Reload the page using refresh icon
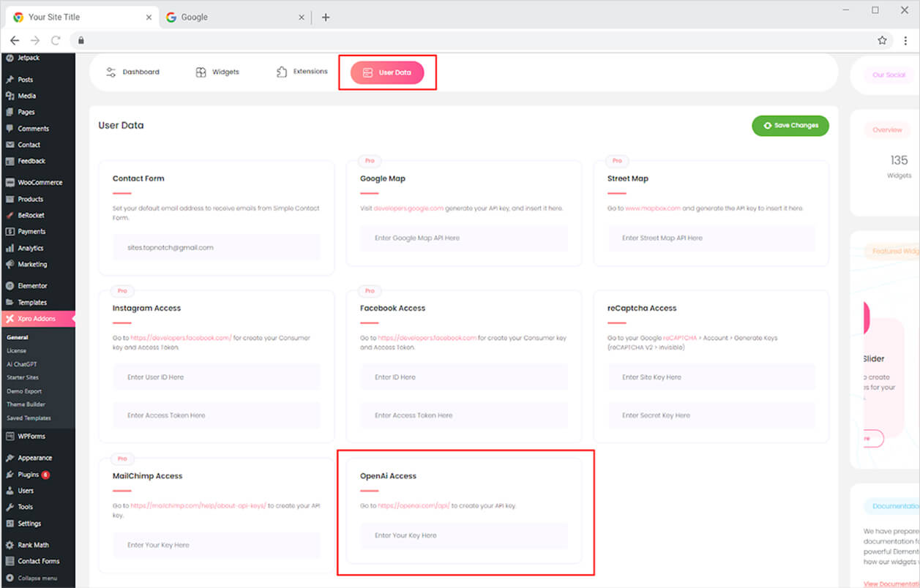 56,40
